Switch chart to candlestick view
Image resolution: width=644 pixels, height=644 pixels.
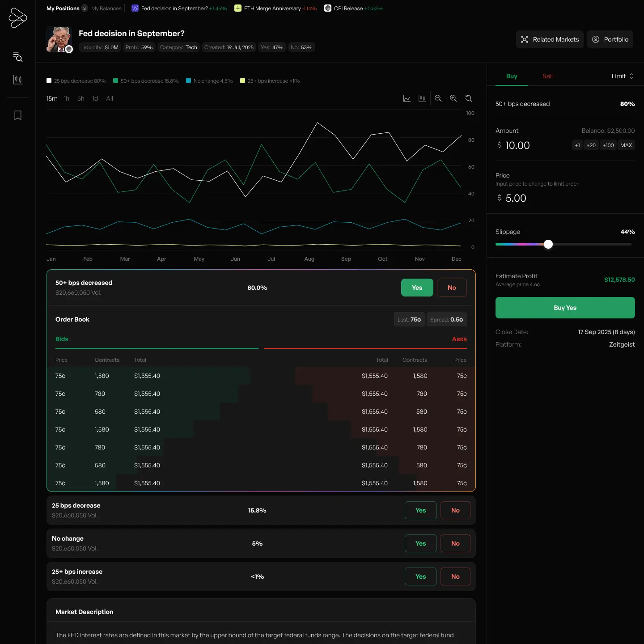coord(422,98)
